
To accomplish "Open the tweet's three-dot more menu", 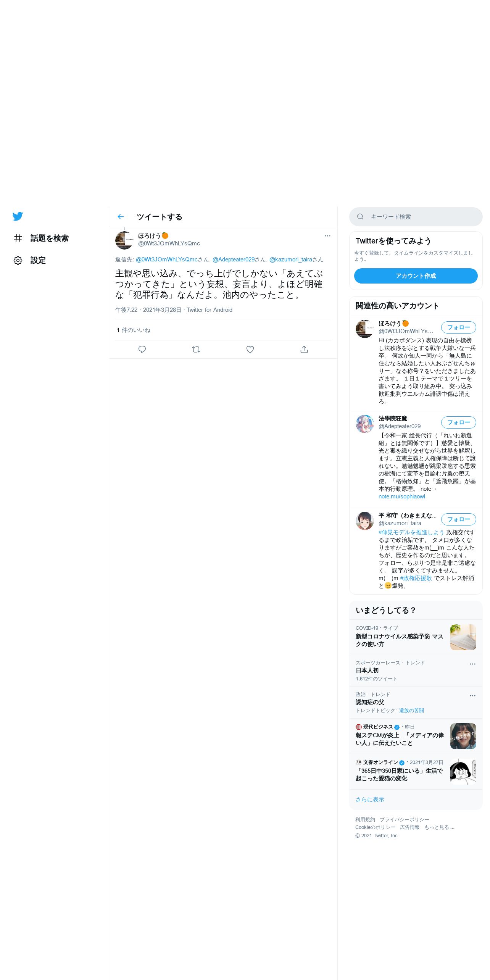I will 327,236.
